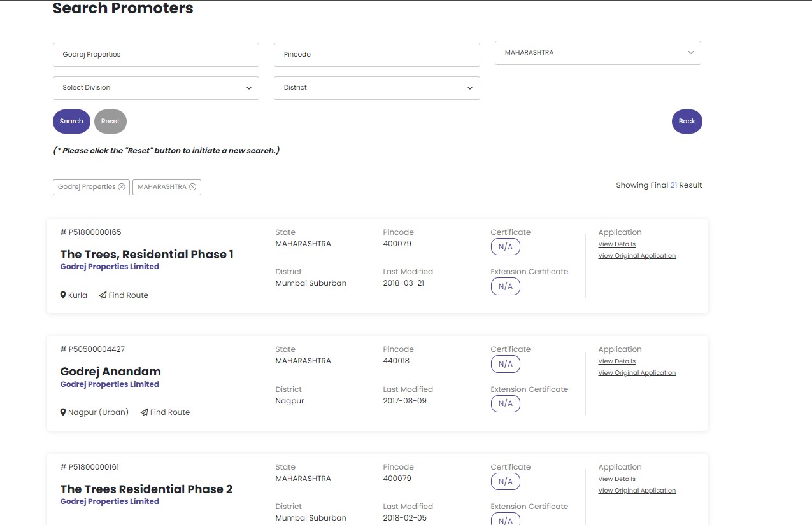
Task: Open the Select Division dropdown
Action: [x=155, y=88]
